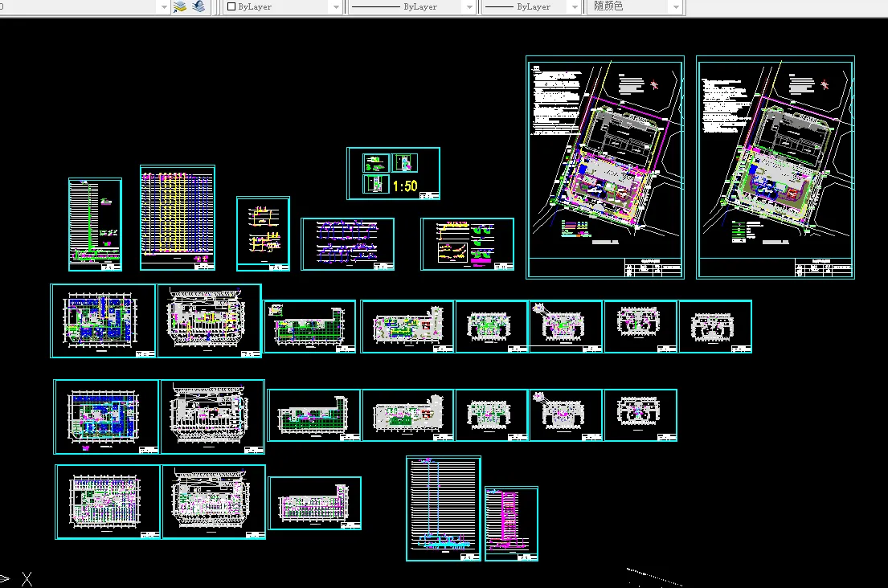Click the yellow 1:50 scale text
The width and height of the screenshot is (888, 588).
[405, 186]
